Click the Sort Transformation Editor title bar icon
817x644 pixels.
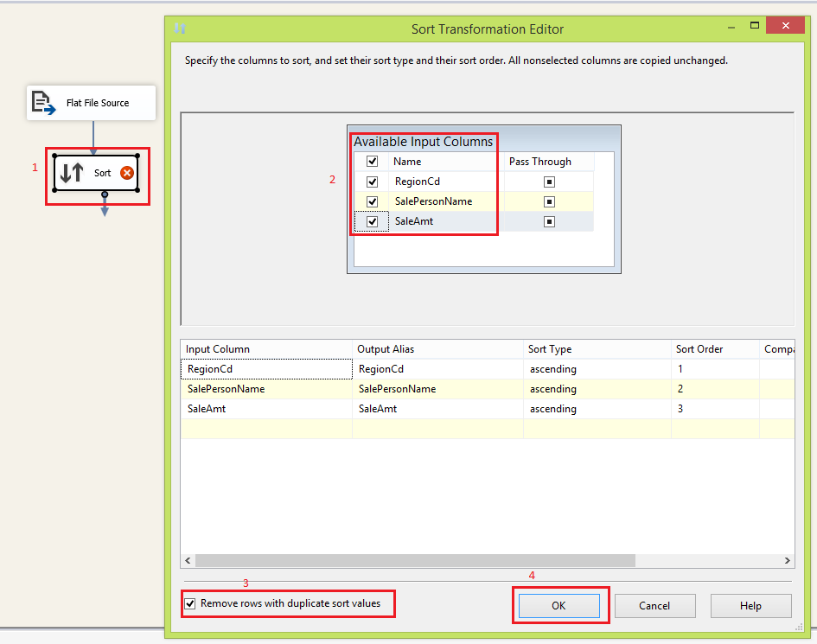(x=180, y=28)
